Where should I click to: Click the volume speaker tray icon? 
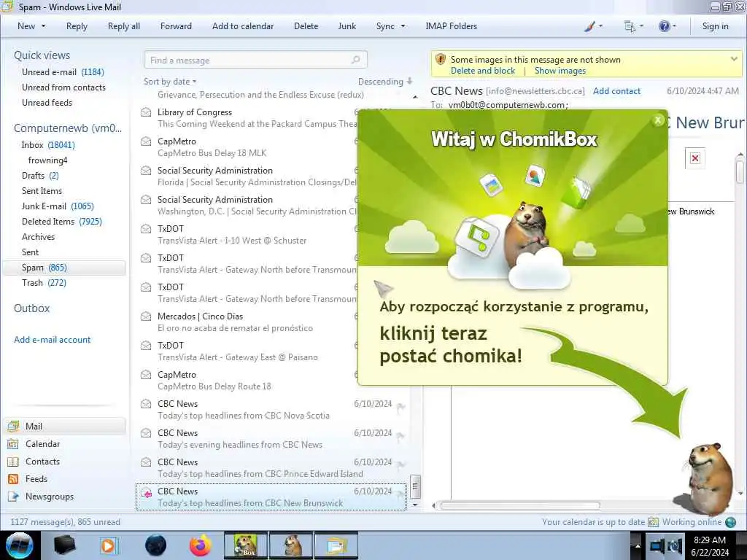675,546
